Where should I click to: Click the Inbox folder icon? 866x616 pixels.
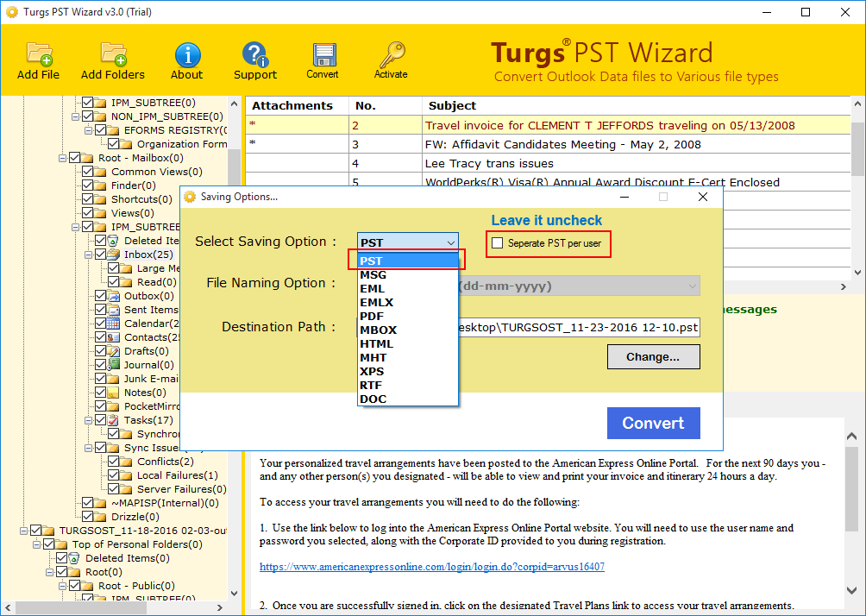pos(113,255)
